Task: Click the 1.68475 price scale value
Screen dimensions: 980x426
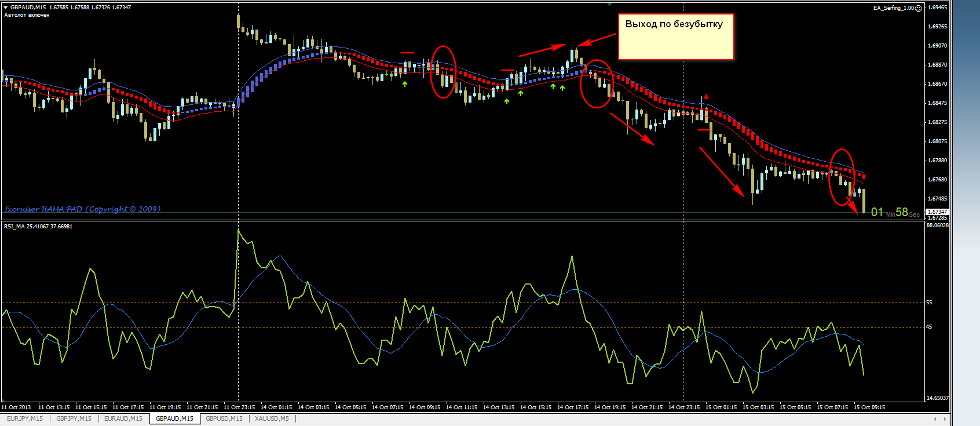Action: pyautogui.click(x=938, y=103)
